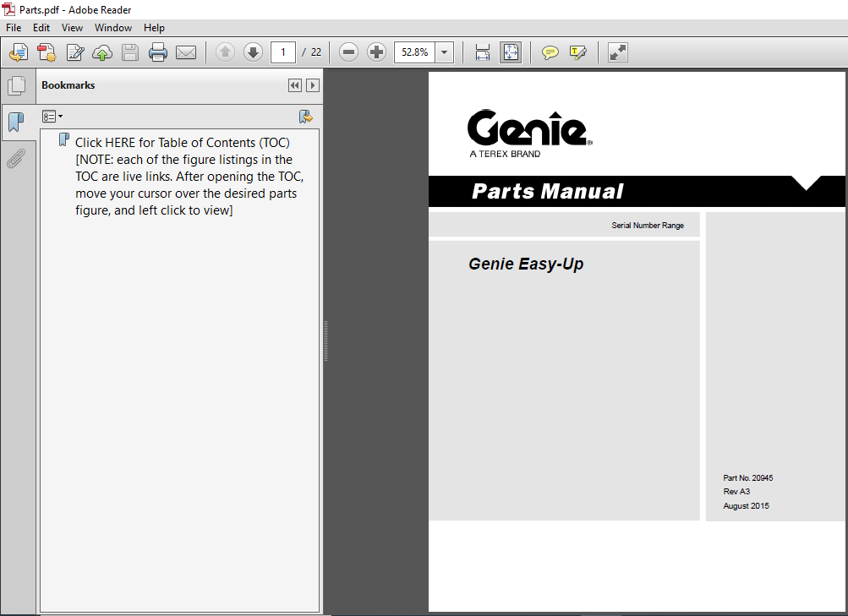
Task: Click the total page count '22'
Action: [316, 52]
